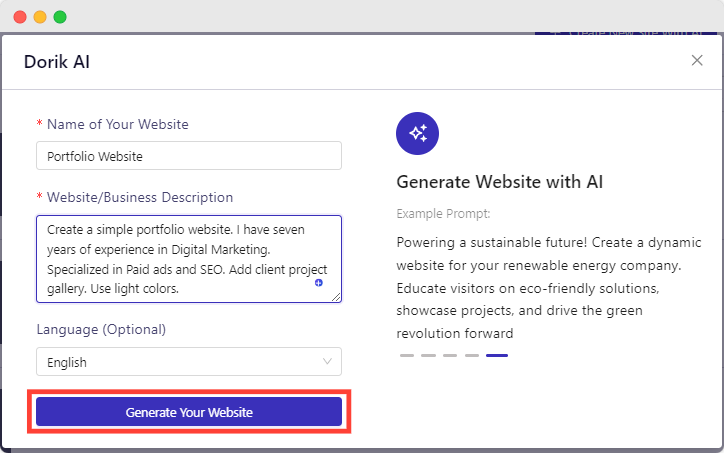724x453 pixels.
Task: Select the third example prompt indicator
Action: click(x=450, y=356)
